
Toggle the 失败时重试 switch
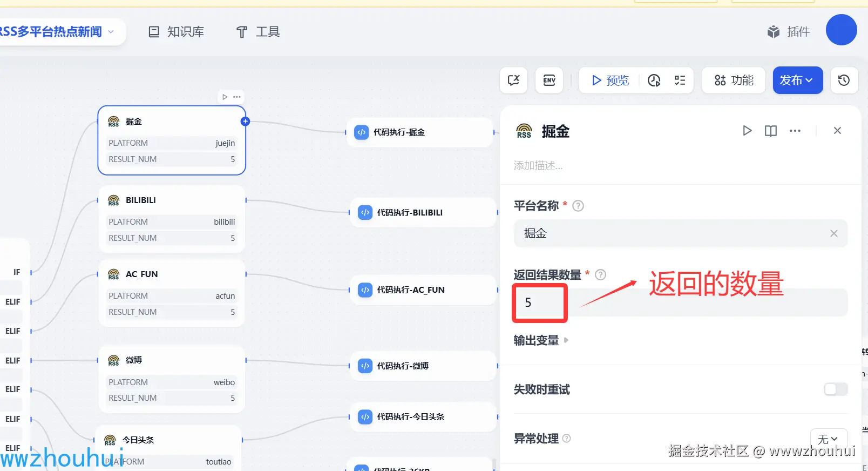836,389
